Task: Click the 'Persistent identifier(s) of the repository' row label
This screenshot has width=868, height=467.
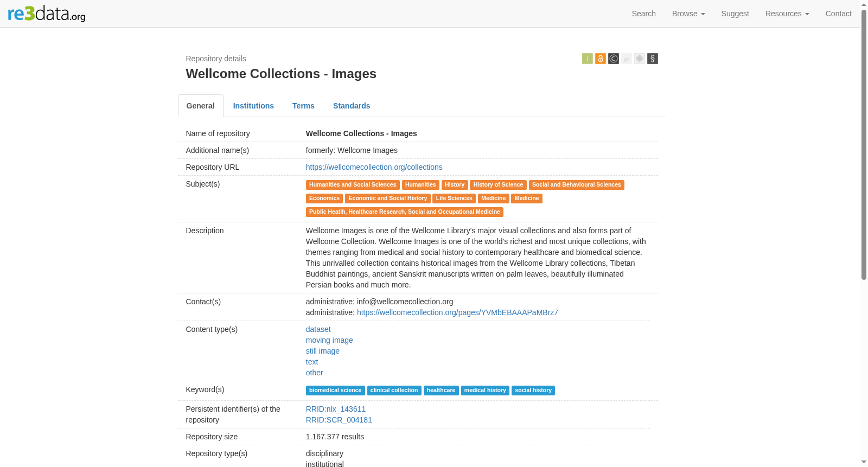Action: (233, 414)
